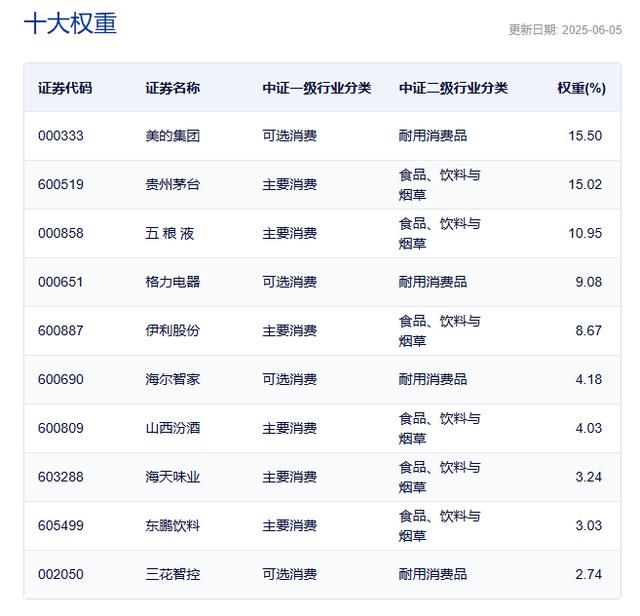Click stock name 贵州茅台

(173, 185)
